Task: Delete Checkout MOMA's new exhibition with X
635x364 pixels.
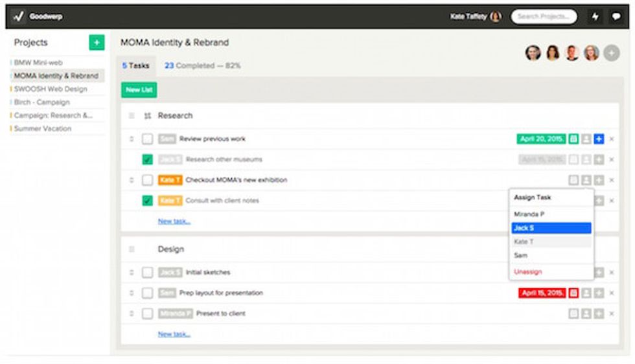Action: (612, 180)
